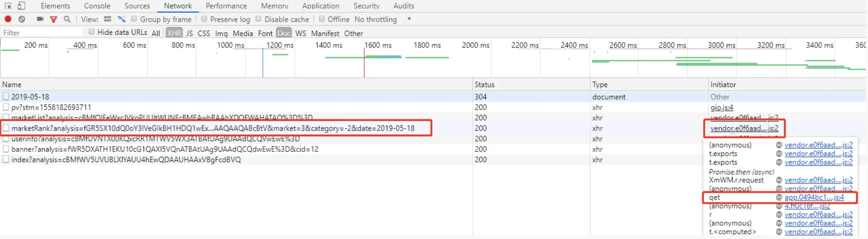Check the Disable cache option
Viewport: 868px width, 239px height.
pyautogui.click(x=258, y=19)
